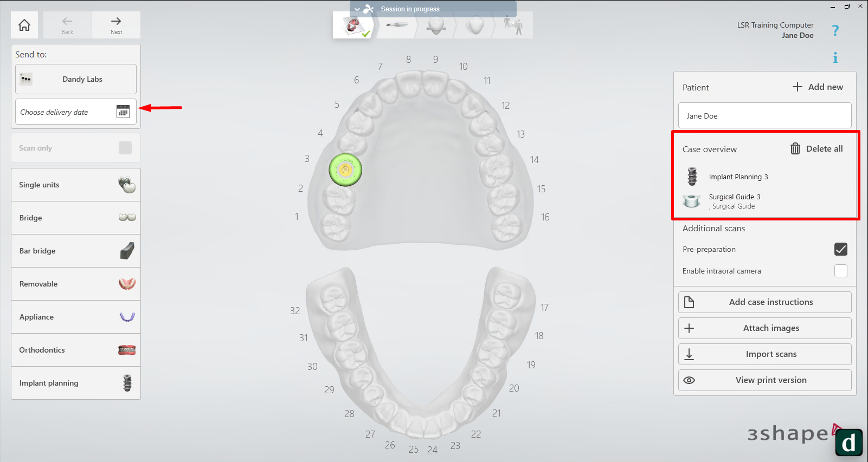The height and width of the screenshot is (462, 868).
Task: Click the Next arrow button
Action: [116, 25]
